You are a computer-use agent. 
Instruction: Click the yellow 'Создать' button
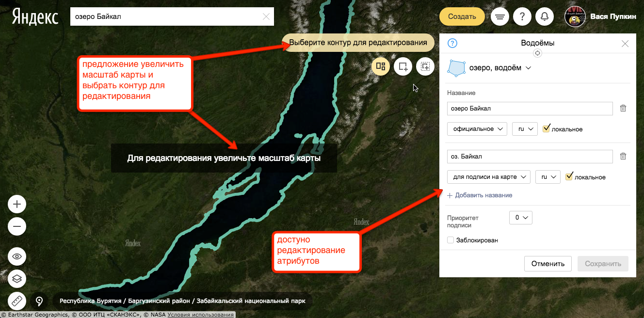tap(462, 16)
